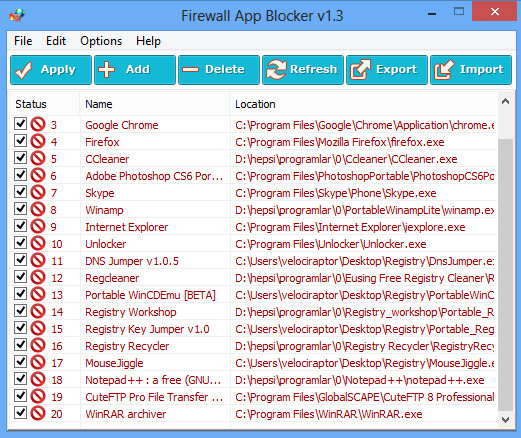Click the blocked icon in the Notepad++ row
The image size is (521, 438).
click(38, 380)
